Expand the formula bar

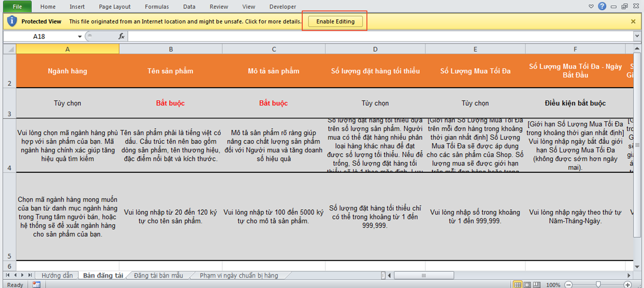637,36
